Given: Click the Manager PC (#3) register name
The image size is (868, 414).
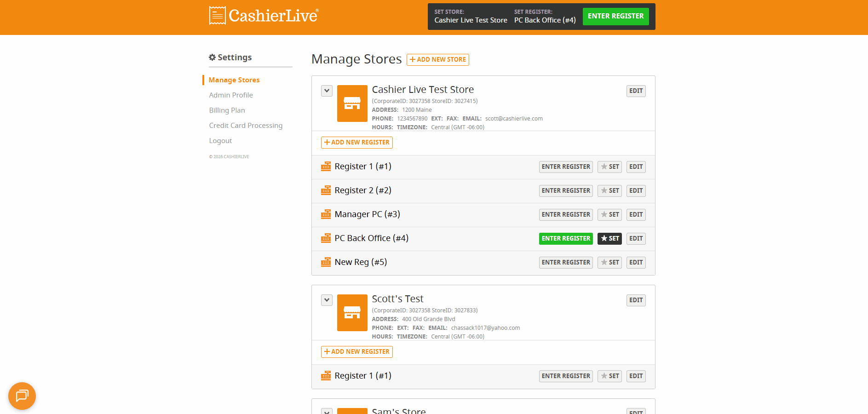Looking at the screenshot, I should 367,214.
